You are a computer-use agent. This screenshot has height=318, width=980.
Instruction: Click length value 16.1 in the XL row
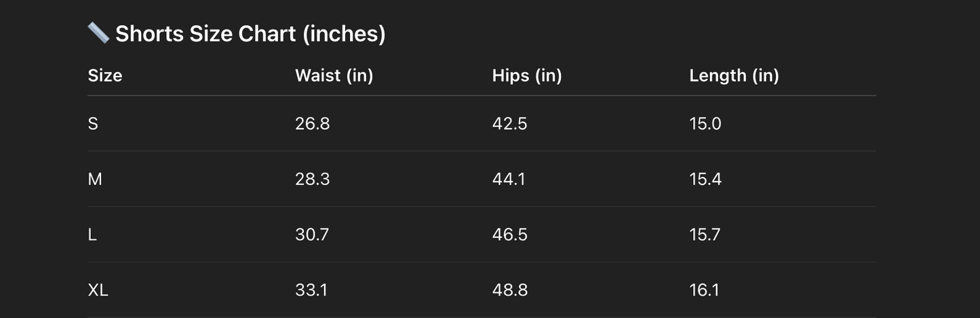704,290
